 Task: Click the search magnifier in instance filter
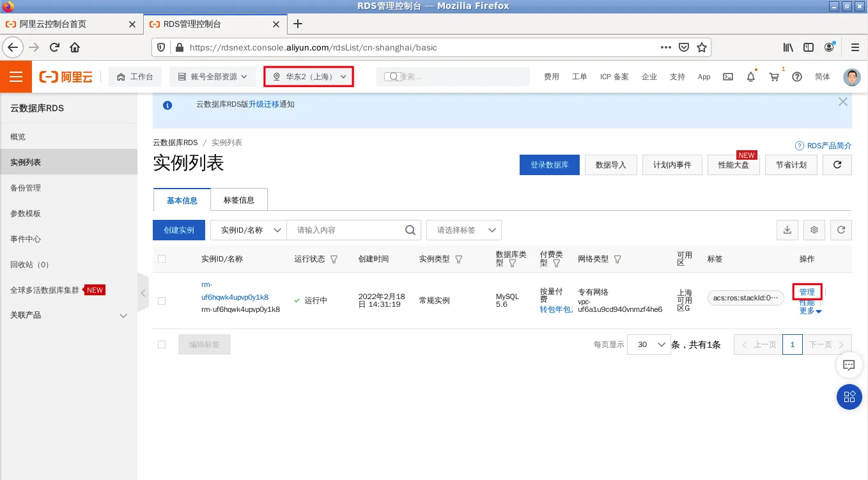(410, 230)
